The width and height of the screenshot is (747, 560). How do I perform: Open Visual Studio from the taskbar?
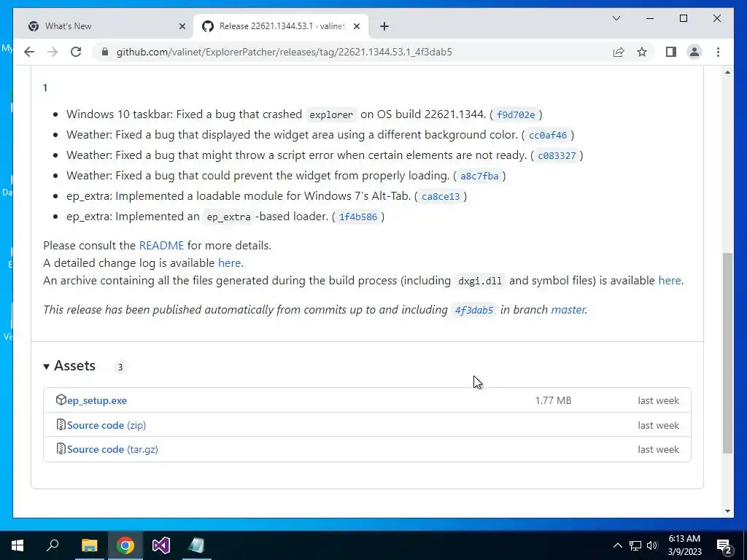coord(161,545)
